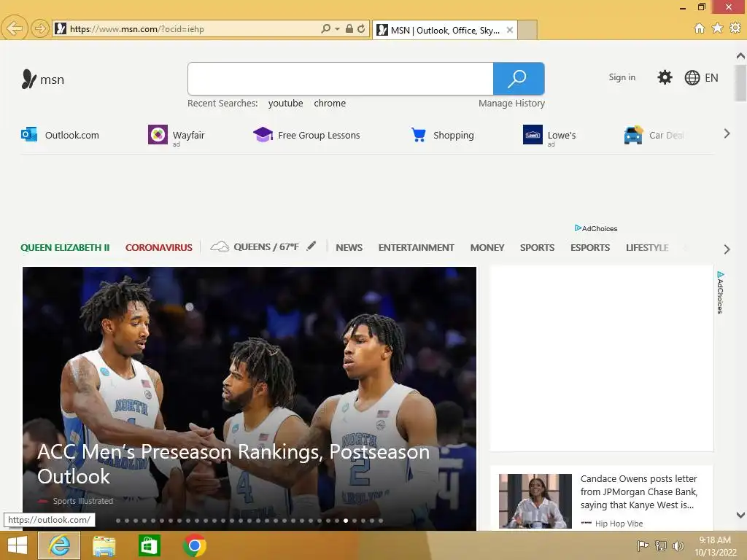Click the refresh icon in address bar
Screen dimensions: 747x560
coord(361,29)
